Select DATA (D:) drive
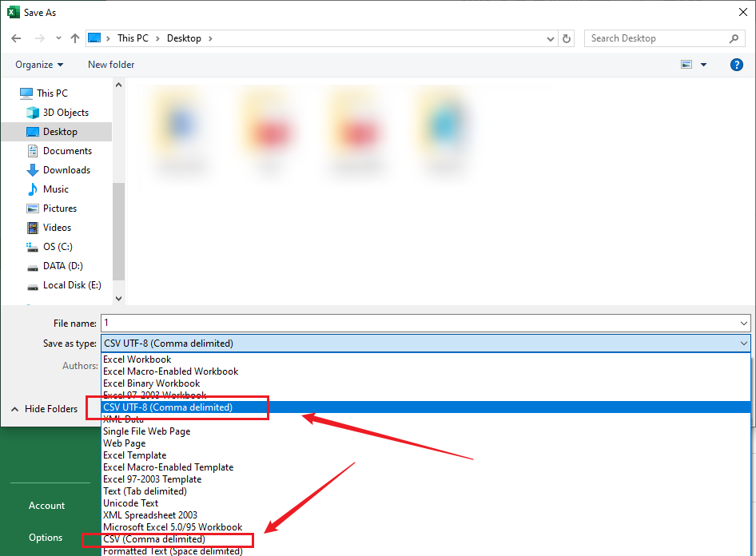Screen dimensions: 756x556 pyautogui.click(x=62, y=266)
